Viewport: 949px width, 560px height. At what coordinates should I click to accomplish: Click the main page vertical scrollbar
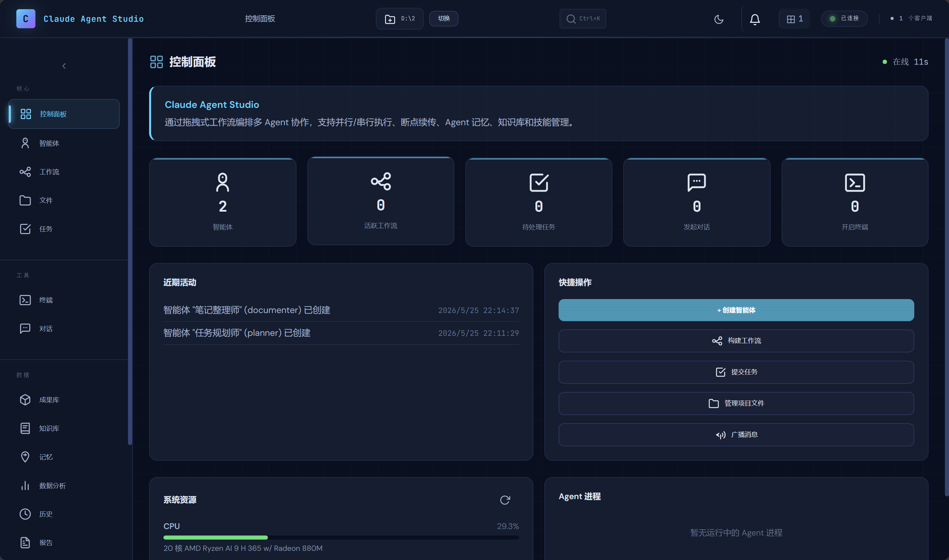pos(946,267)
